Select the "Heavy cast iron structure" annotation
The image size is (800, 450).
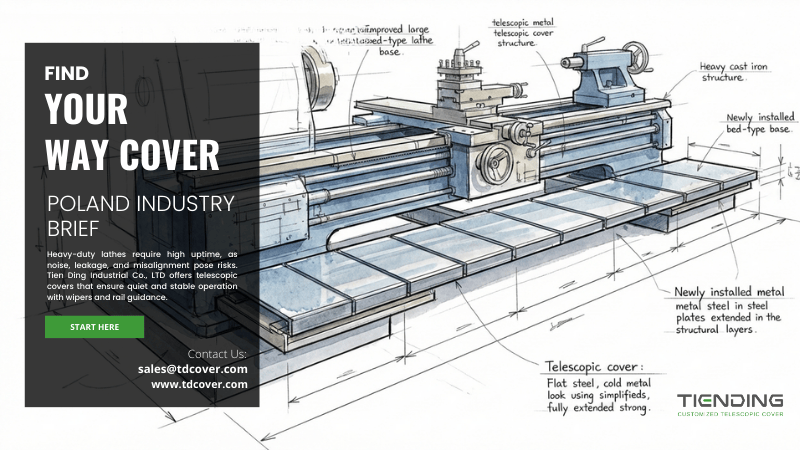pyautogui.click(x=723, y=71)
